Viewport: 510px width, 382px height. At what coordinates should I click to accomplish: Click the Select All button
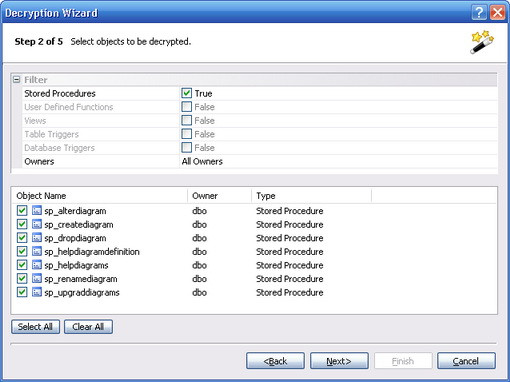tap(35, 327)
